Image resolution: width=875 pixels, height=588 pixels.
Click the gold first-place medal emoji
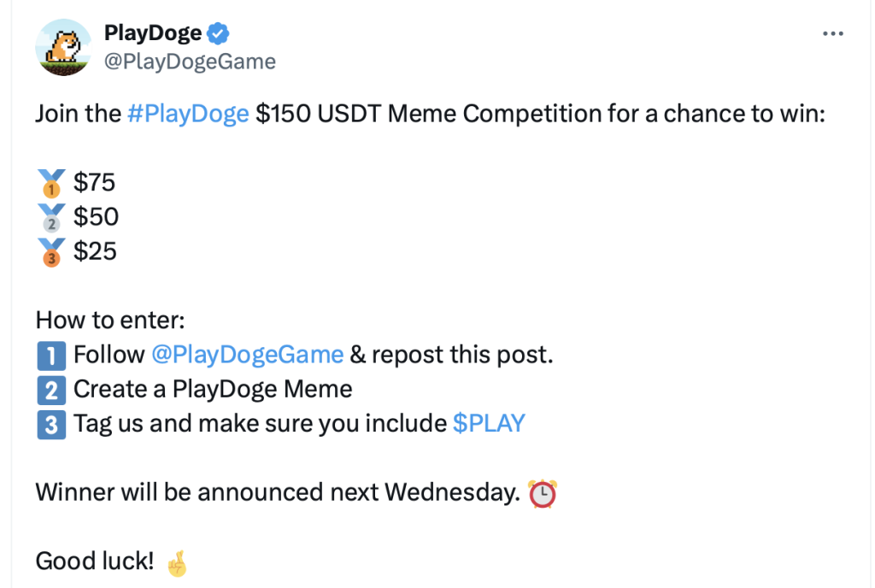click(x=51, y=183)
